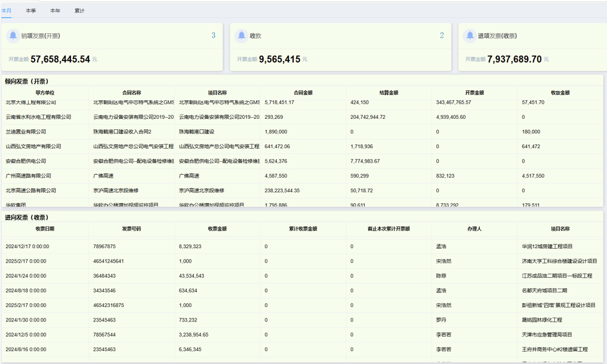Click the 合同金额 column header
The width and height of the screenshot is (607, 364).
click(x=303, y=93)
